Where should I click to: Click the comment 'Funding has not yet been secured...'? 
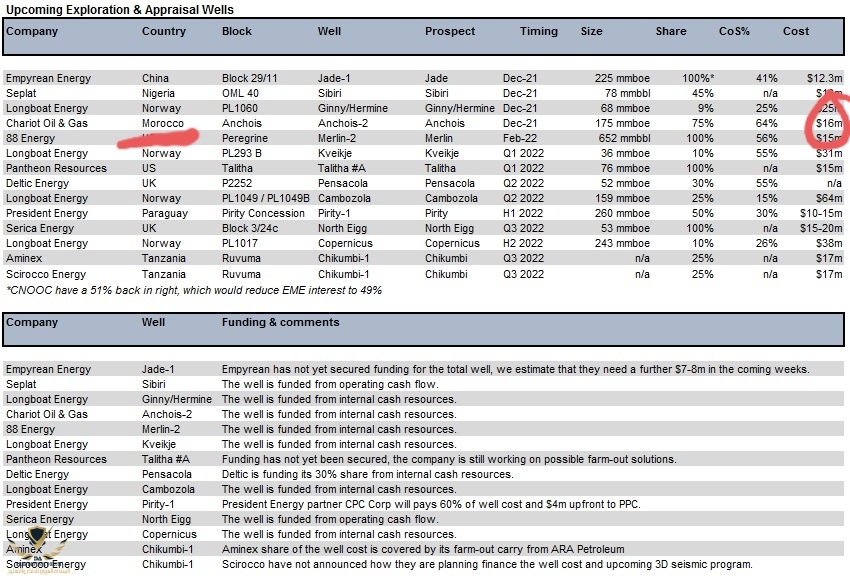449,459
